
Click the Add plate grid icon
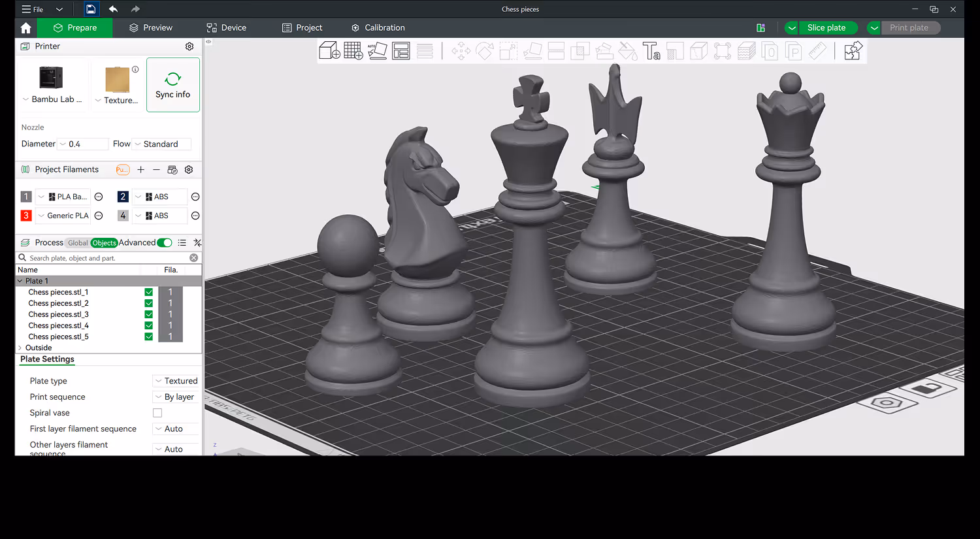[x=353, y=50]
